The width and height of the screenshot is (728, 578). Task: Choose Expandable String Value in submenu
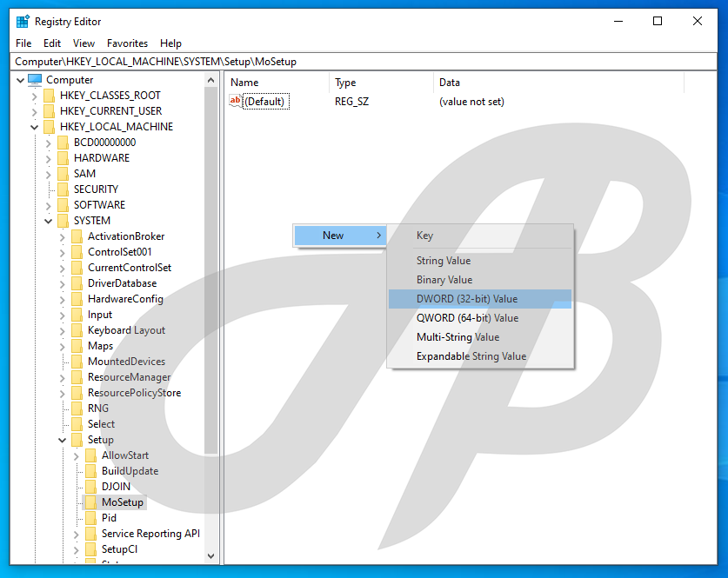click(480, 356)
